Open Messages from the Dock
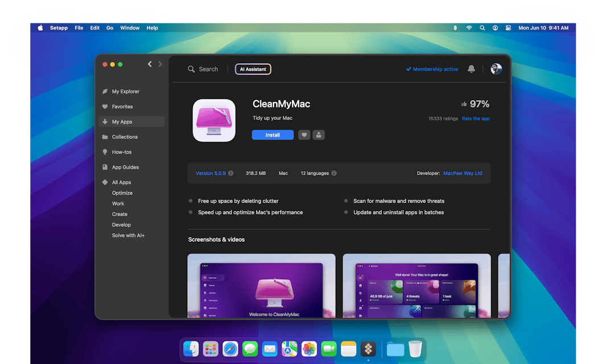 tap(250, 349)
